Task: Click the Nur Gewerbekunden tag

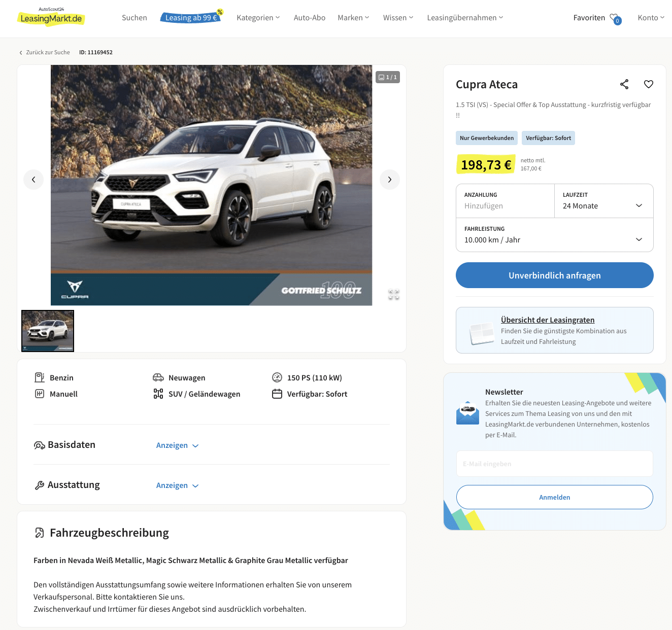Action: coord(487,138)
